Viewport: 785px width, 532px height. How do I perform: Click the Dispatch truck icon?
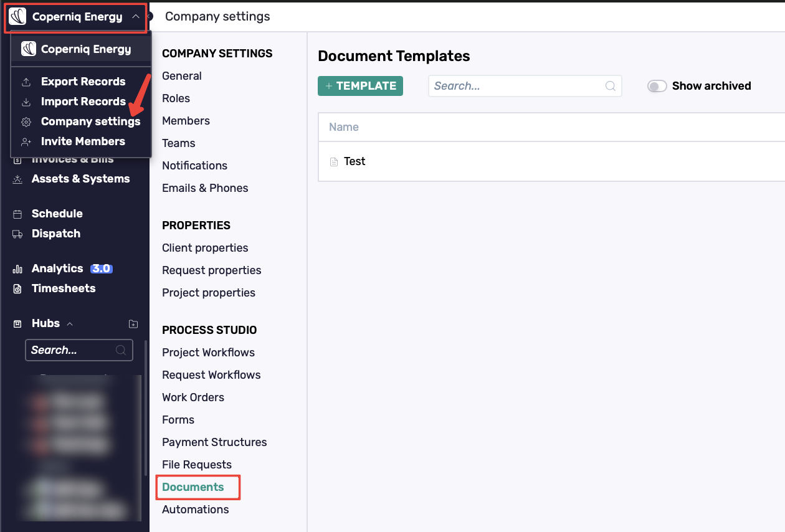point(18,234)
